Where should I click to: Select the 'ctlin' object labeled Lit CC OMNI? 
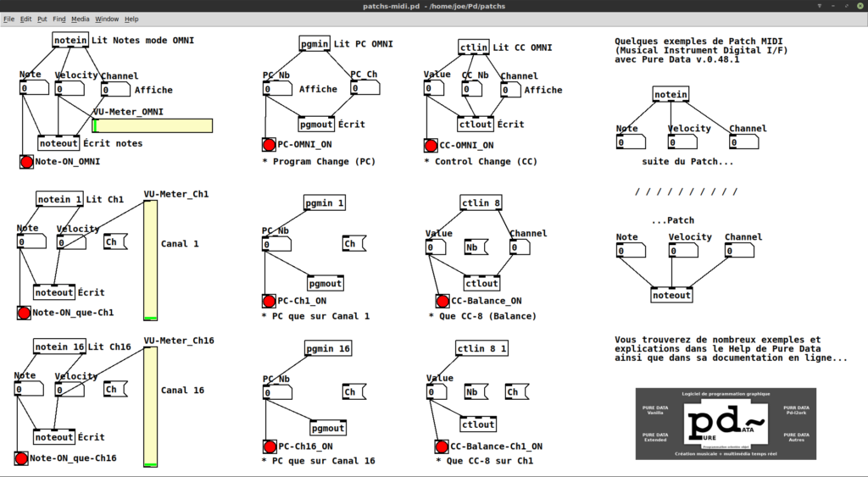[x=474, y=47]
